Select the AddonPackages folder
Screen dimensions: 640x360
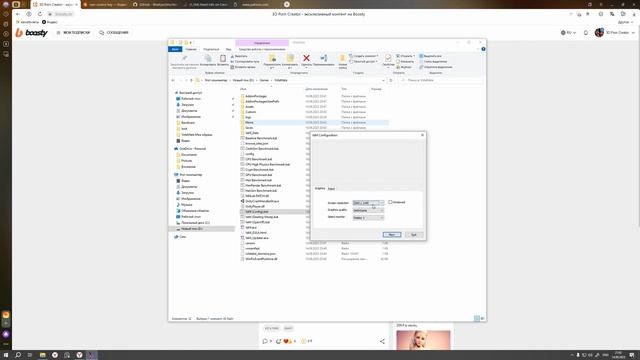pos(256,96)
